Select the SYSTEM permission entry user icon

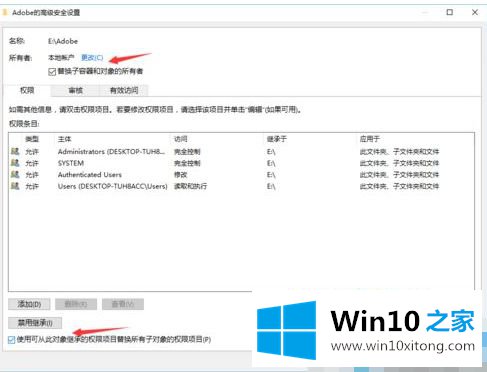coord(15,163)
